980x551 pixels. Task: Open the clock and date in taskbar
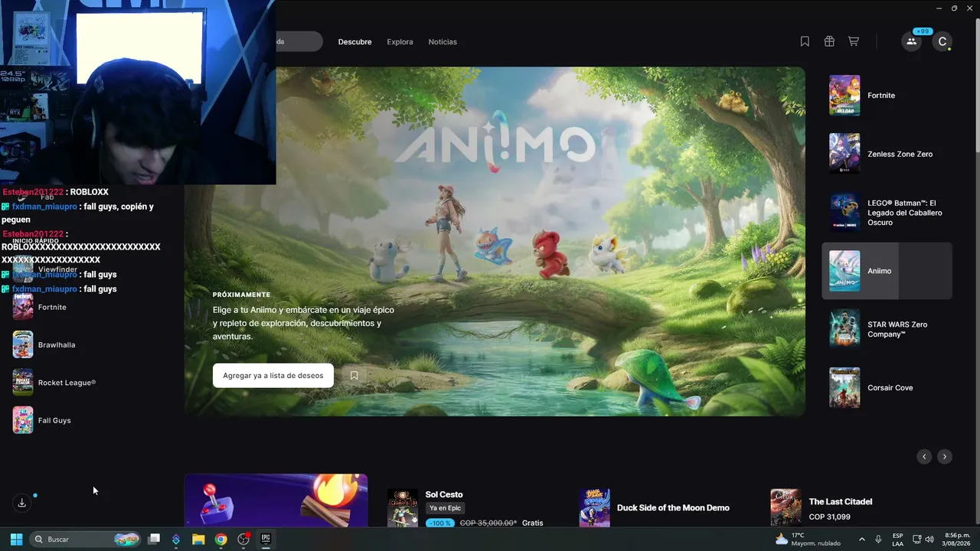(x=957, y=539)
